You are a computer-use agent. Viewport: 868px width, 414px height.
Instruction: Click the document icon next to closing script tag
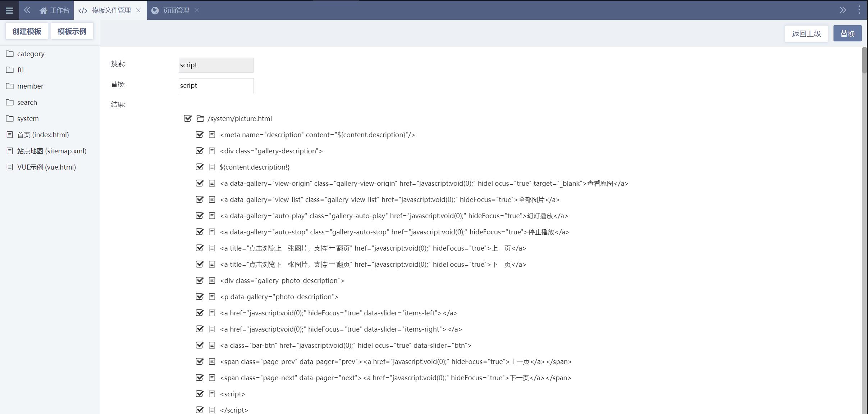[x=212, y=410]
